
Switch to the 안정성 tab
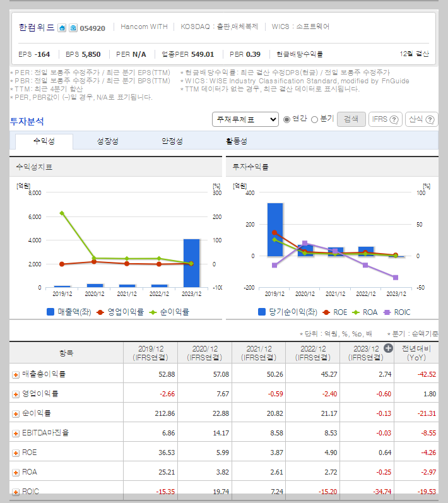tap(172, 141)
